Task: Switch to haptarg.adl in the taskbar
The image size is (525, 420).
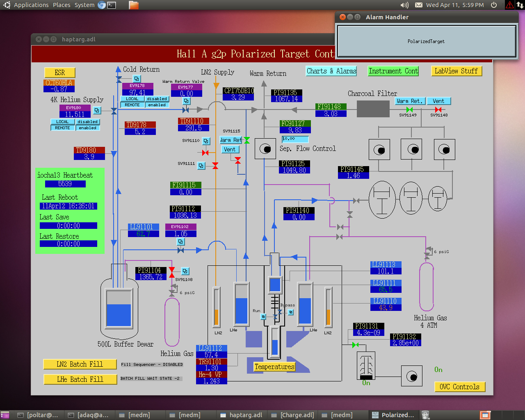Action: (x=242, y=415)
